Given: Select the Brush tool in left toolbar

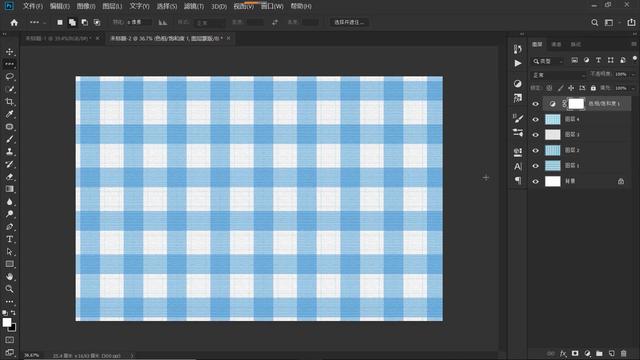Looking at the screenshot, I should pos(9,139).
